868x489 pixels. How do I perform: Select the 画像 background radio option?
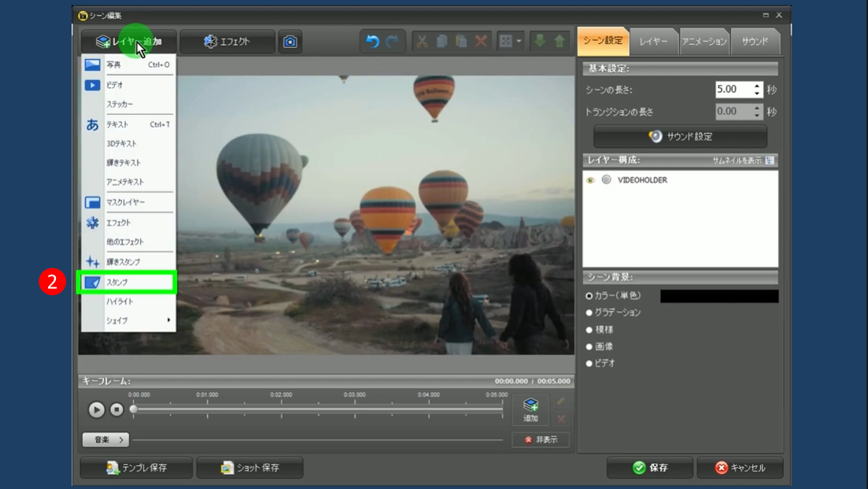click(589, 346)
